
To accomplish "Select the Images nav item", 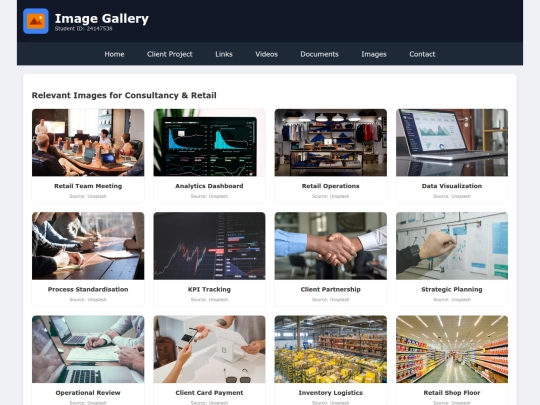I will pyautogui.click(x=374, y=54).
